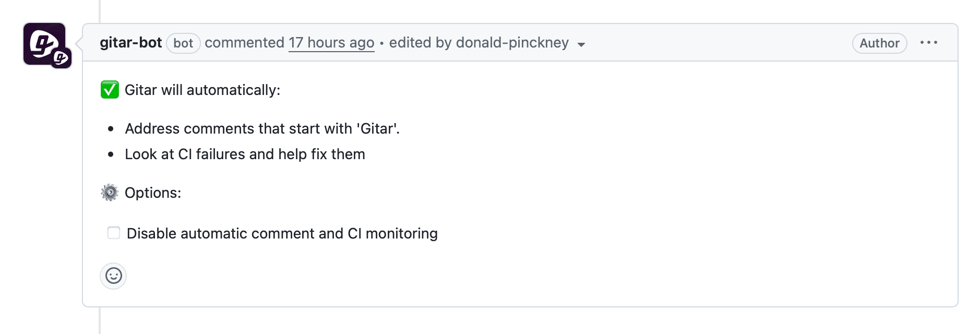Open the gitar-bot avatar profile image
980x334 pixels.
44,44
